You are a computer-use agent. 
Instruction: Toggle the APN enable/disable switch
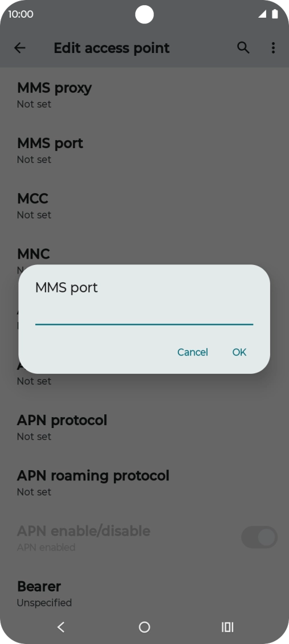[x=259, y=537]
